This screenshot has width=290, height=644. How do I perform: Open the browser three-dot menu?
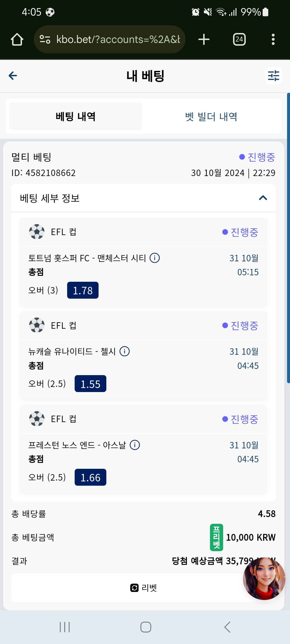pyautogui.click(x=273, y=39)
